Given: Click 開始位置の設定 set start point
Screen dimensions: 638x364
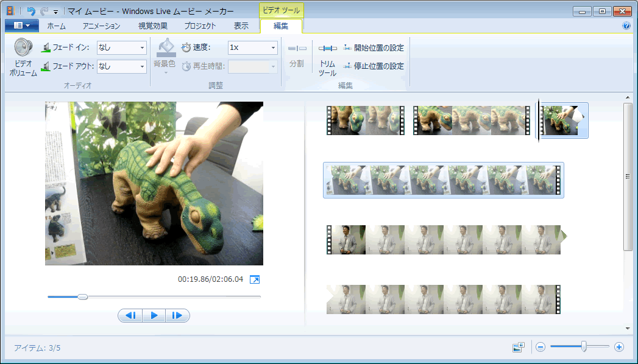Looking at the screenshot, I should coord(374,47).
